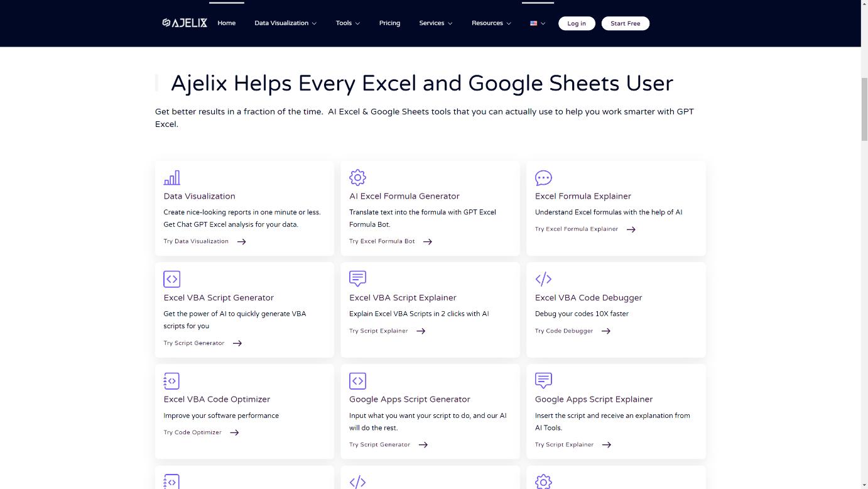Viewport: 868px width, 489px height.
Task: Open the Try Code Optimizer link
Action: [192, 432]
